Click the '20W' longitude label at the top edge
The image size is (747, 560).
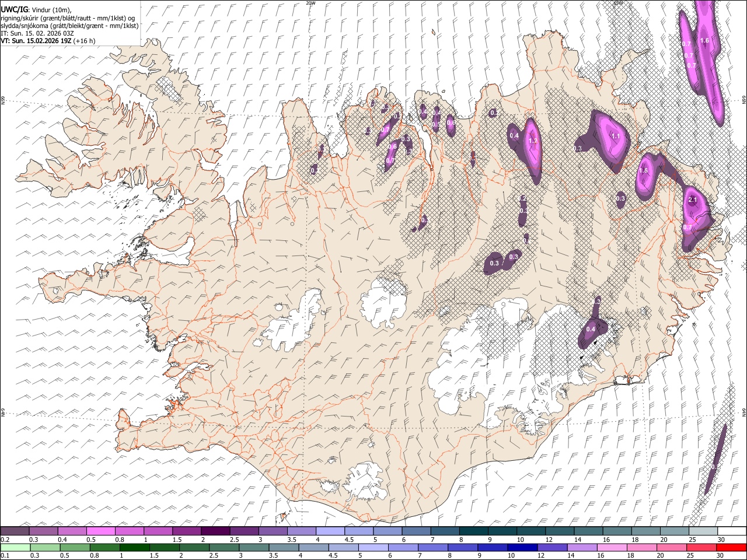coord(310,3)
